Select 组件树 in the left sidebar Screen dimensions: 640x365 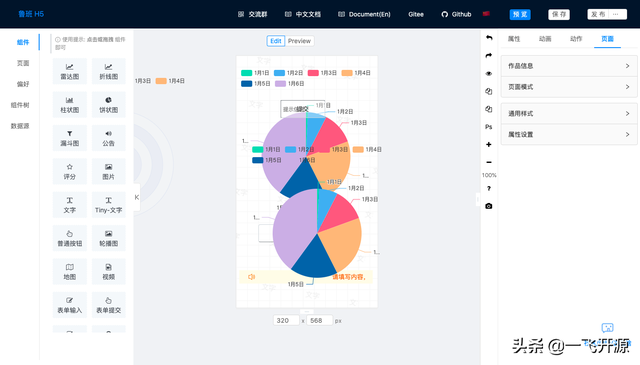(x=20, y=105)
